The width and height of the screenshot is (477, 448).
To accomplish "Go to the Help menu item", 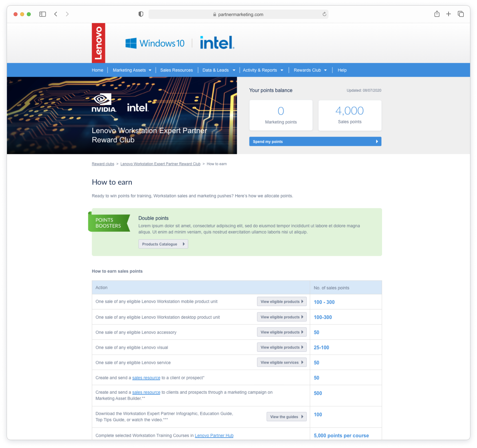I will pyautogui.click(x=342, y=70).
